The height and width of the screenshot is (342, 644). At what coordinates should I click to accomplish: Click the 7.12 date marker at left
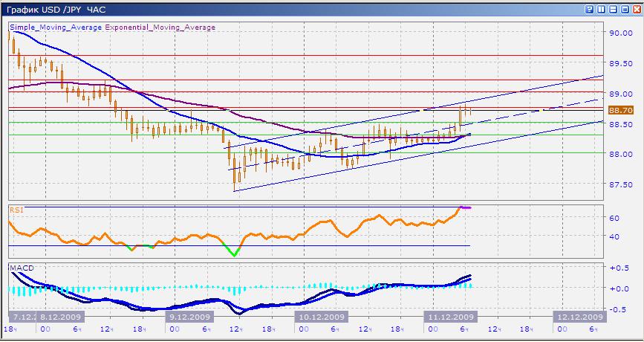20,316
